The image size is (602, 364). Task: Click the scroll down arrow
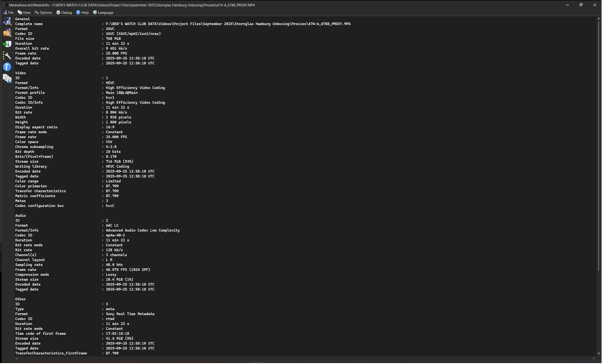(599, 354)
